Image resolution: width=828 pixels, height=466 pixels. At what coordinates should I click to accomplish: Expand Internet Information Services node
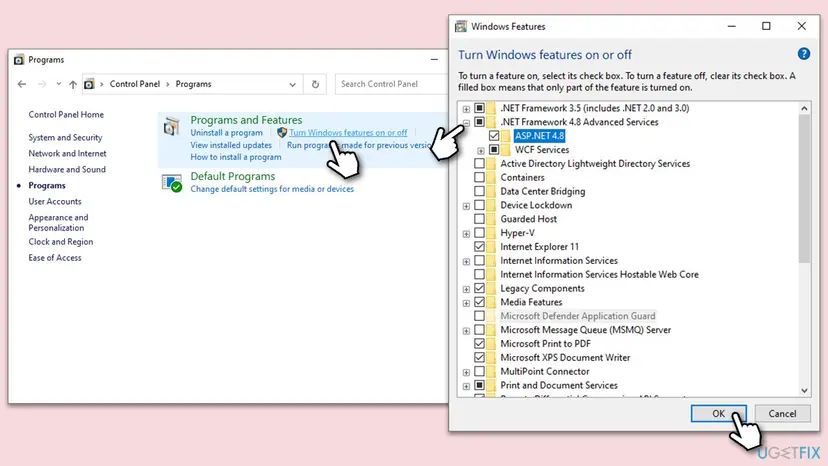[466, 262]
